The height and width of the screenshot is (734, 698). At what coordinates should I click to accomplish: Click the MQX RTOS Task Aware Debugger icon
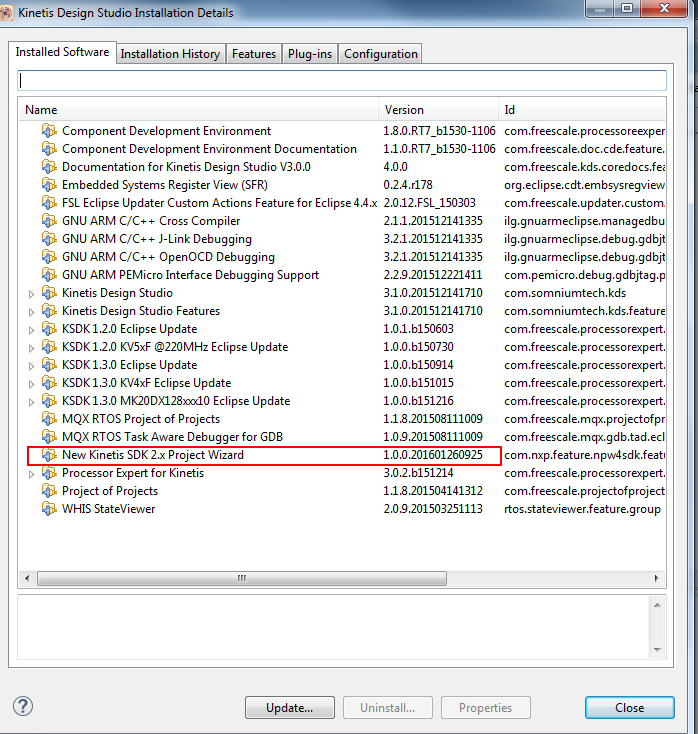pyautogui.click(x=49, y=437)
